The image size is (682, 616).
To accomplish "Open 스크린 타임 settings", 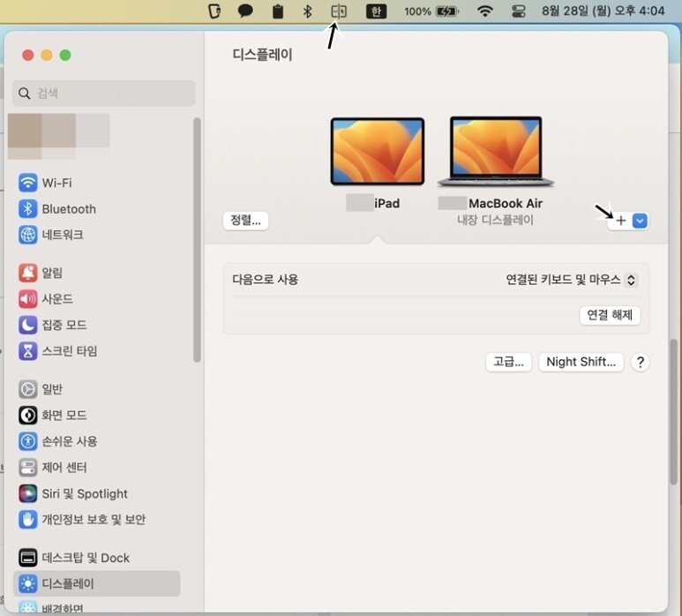I will 58,350.
